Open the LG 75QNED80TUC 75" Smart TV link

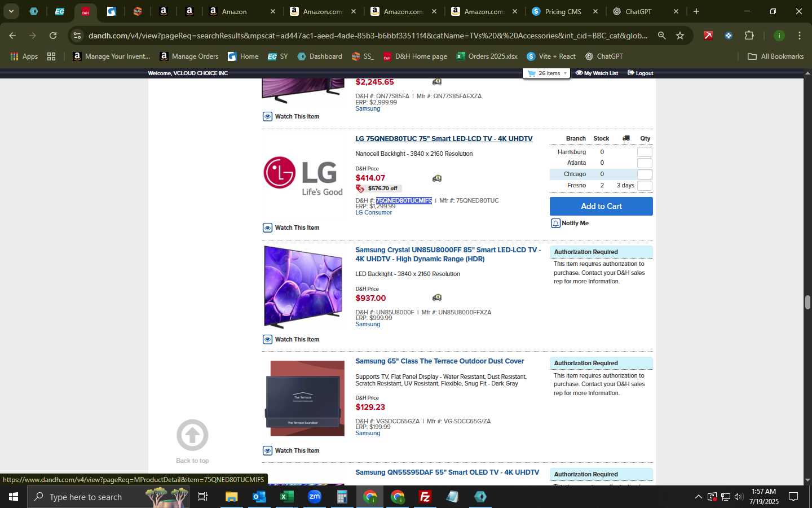444,139
